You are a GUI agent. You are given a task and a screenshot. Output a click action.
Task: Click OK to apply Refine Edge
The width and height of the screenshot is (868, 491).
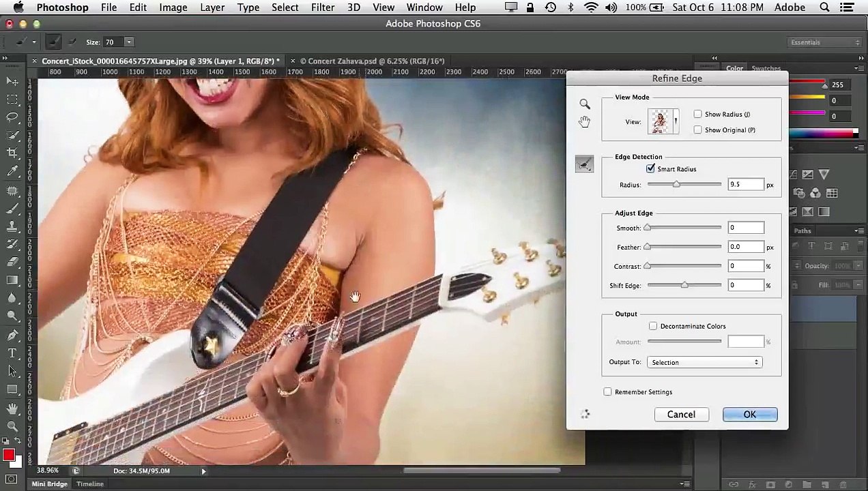click(749, 415)
